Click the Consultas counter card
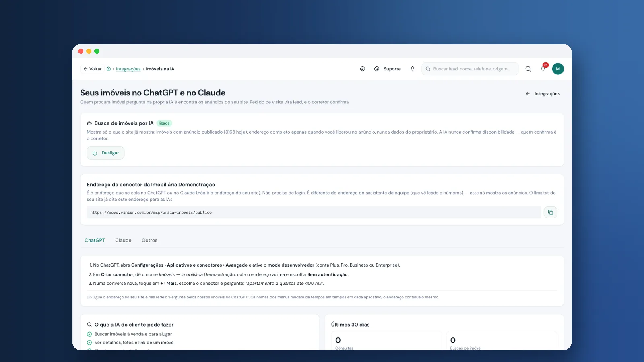Image resolution: width=644 pixels, height=362 pixels. point(386,341)
